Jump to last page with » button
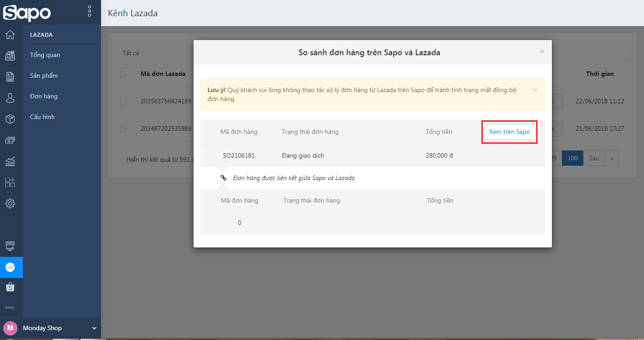The width and height of the screenshot is (644, 340). click(x=612, y=158)
